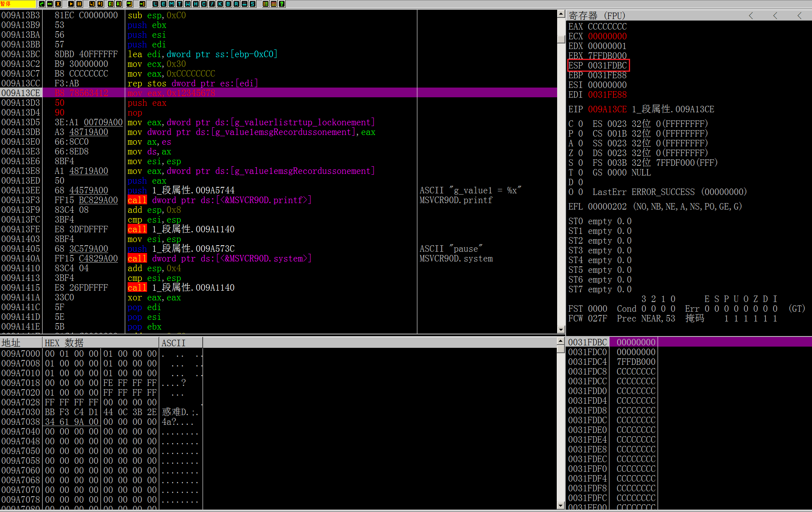
Task: Open the CPU (C) window icon
Action: pos(204,4)
